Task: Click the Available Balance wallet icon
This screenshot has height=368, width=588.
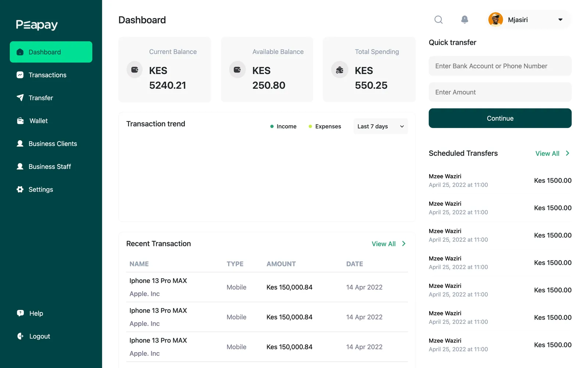Action: coord(237,70)
